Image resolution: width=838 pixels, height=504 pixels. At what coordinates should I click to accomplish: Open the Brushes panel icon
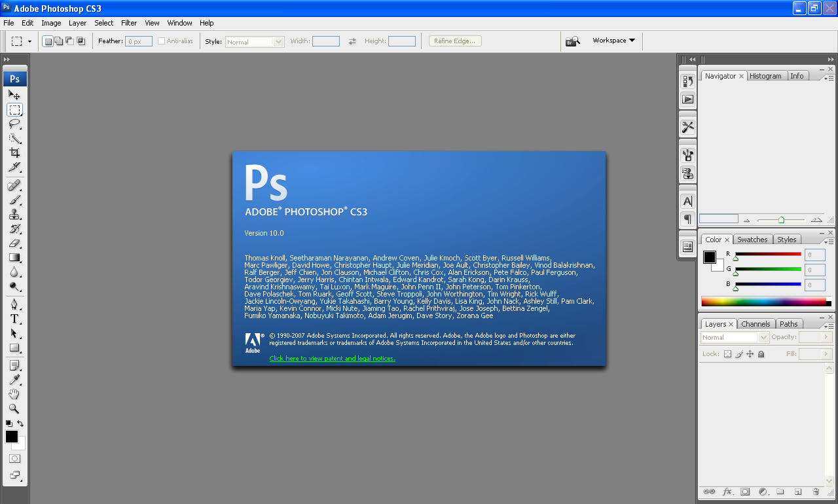click(687, 155)
